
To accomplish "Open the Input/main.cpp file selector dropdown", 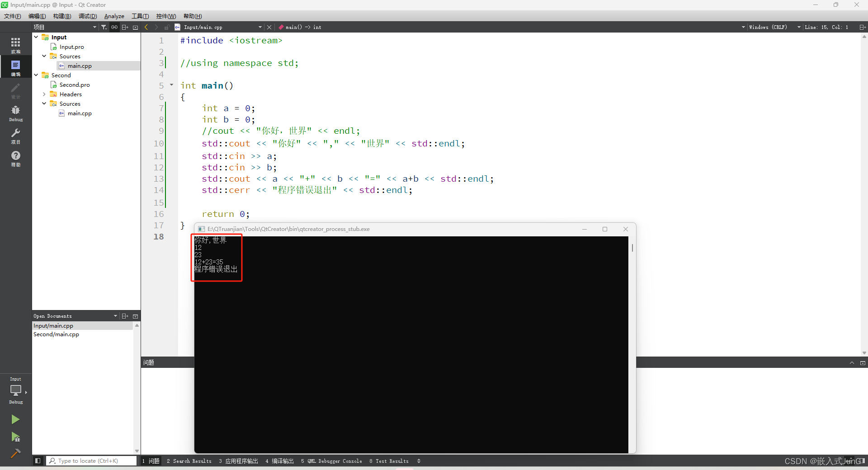I will (219, 27).
